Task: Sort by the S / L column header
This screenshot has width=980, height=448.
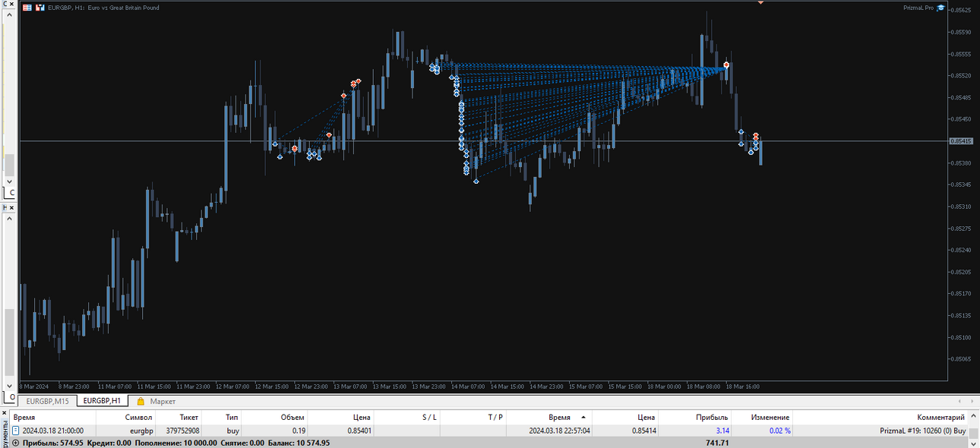Action: [x=407, y=418]
